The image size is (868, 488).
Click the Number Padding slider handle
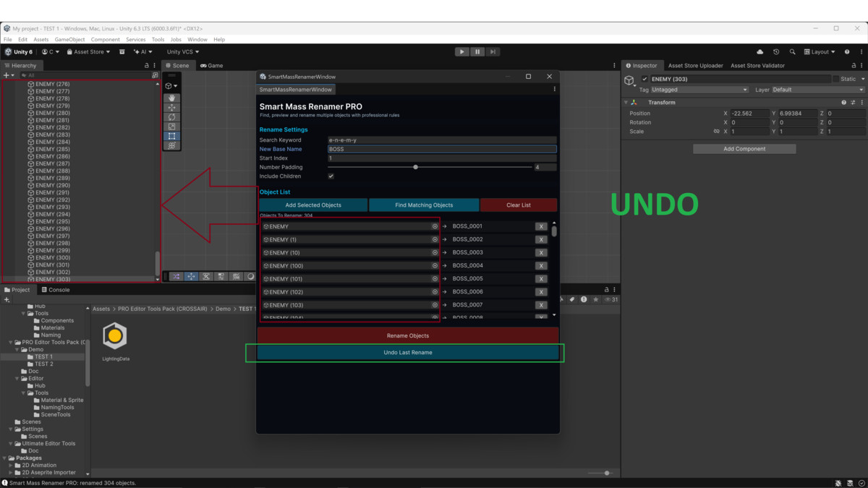pos(415,167)
